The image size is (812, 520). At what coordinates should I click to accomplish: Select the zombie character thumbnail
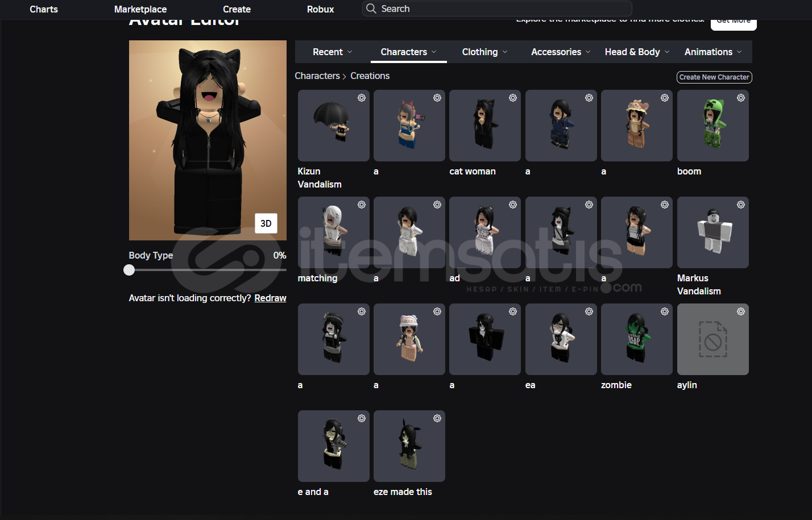(x=637, y=339)
